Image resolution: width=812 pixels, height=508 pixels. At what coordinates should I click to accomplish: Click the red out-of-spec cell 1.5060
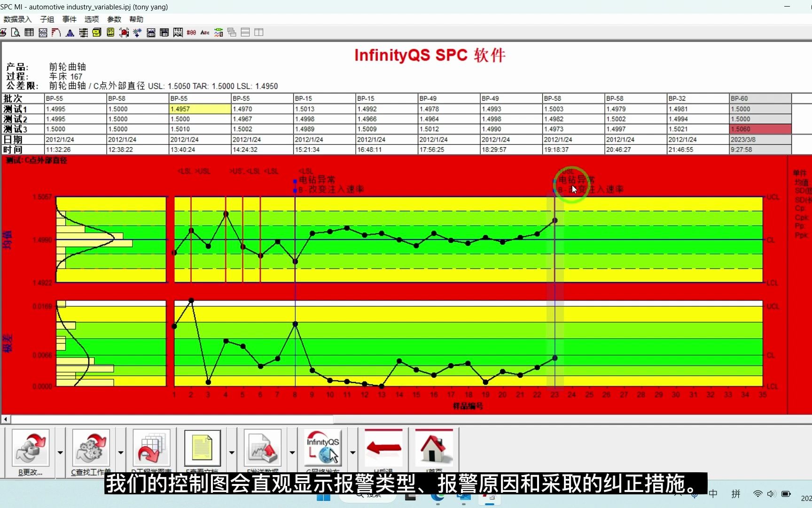tap(760, 129)
